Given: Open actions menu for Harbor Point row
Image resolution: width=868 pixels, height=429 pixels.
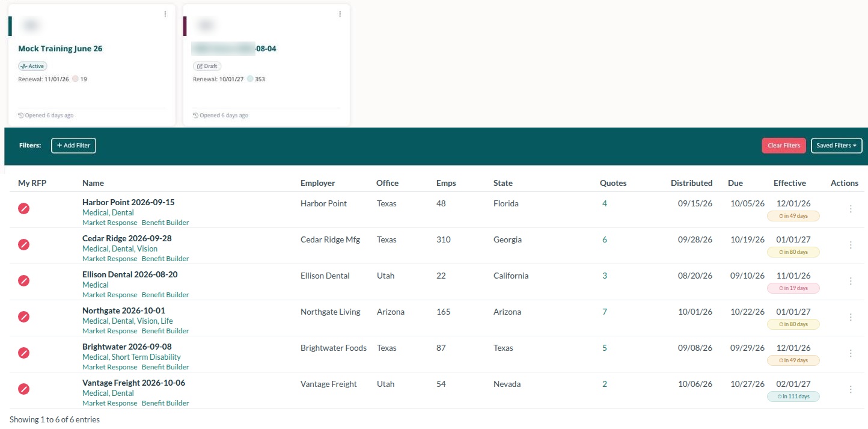Looking at the screenshot, I should point(851,209).
